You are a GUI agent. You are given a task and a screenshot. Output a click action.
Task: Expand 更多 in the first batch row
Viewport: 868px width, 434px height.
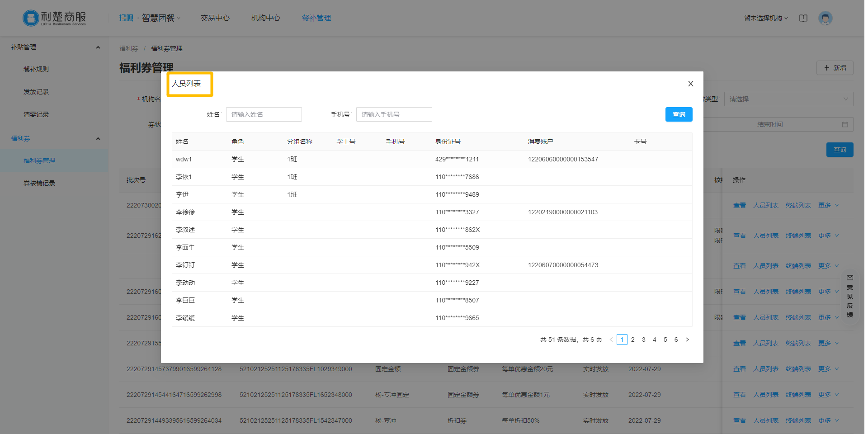[828, 205]
